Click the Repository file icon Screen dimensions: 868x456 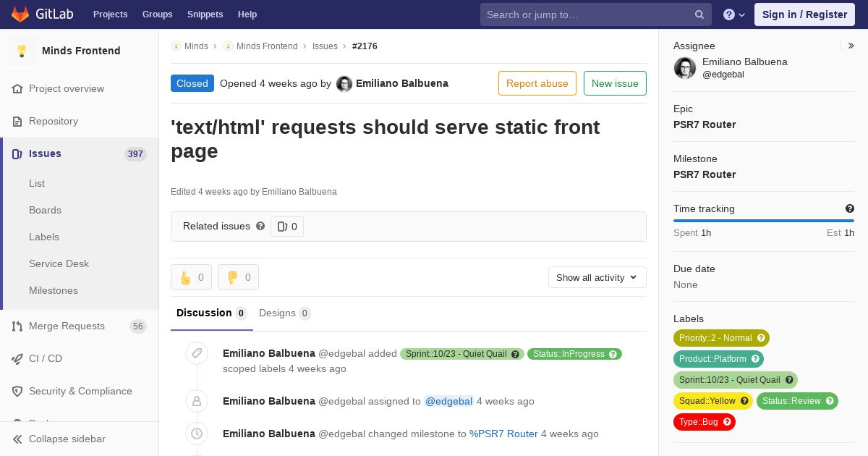pos(17,122)
